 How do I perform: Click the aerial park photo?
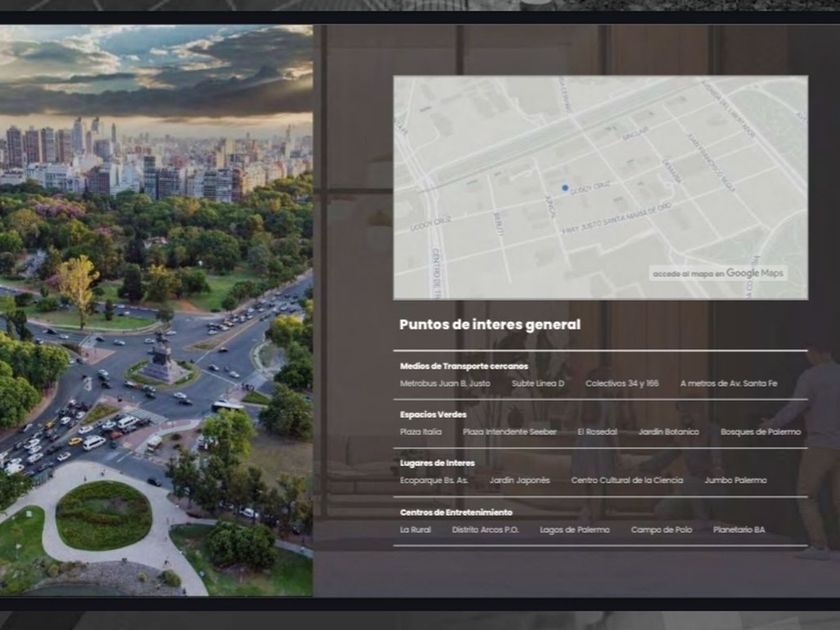[156, 310]
